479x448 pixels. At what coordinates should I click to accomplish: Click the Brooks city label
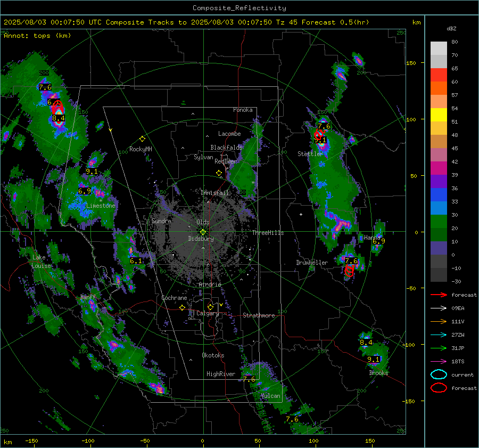(x=378, y=373)
